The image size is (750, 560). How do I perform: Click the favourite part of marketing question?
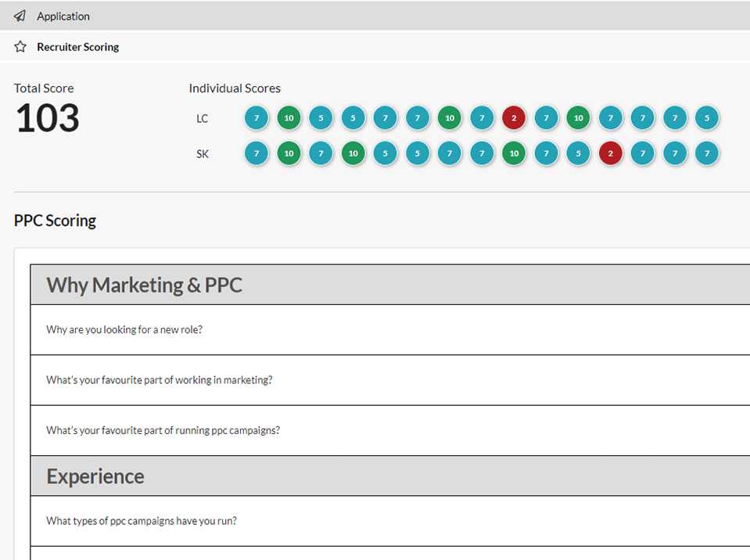click(160, 379)
